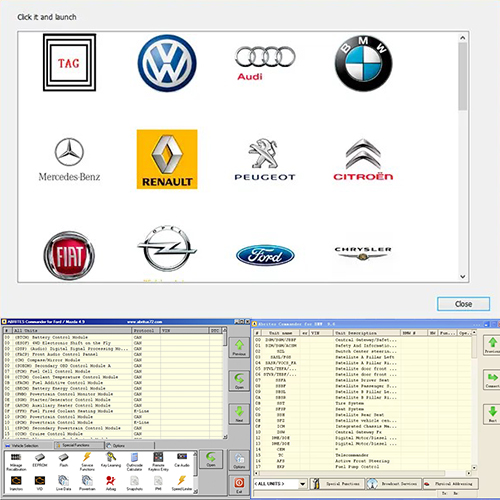This screenshot has height=500, width=500.
Task: Select 'Fuel Cell Control Module' row
Action: pyautogui.click(x=113, y=371)
